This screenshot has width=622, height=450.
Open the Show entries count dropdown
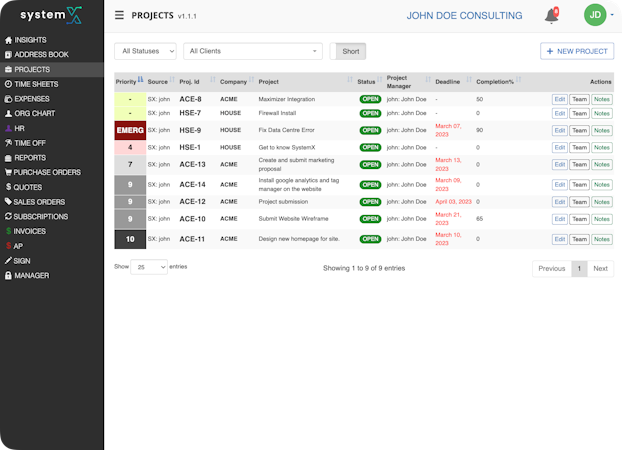point(149,267)
